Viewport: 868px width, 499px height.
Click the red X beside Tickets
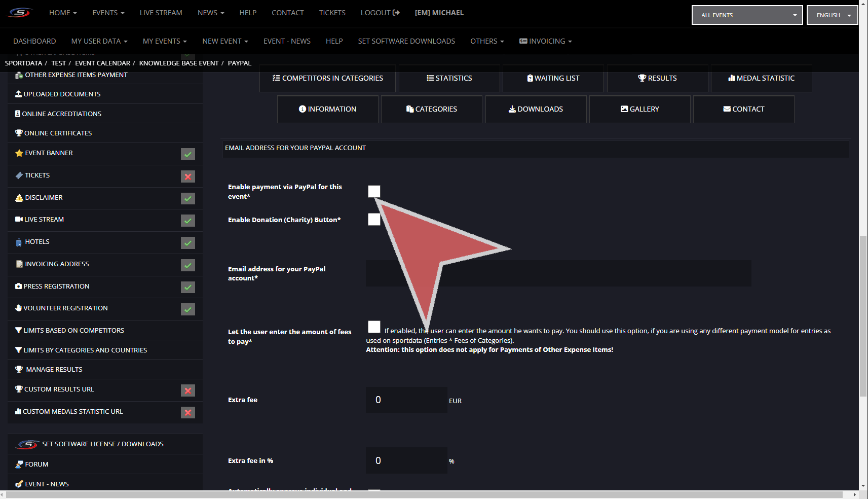188,176
